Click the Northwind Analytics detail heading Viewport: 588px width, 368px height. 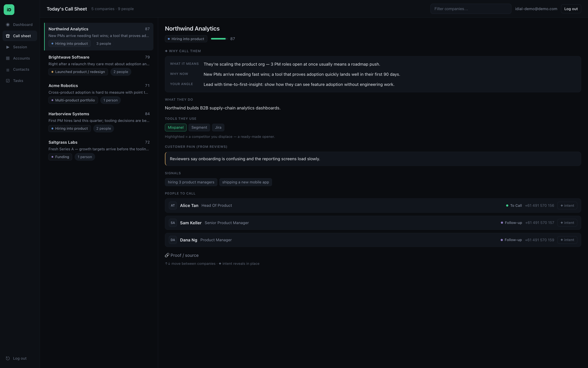(192, 28)
